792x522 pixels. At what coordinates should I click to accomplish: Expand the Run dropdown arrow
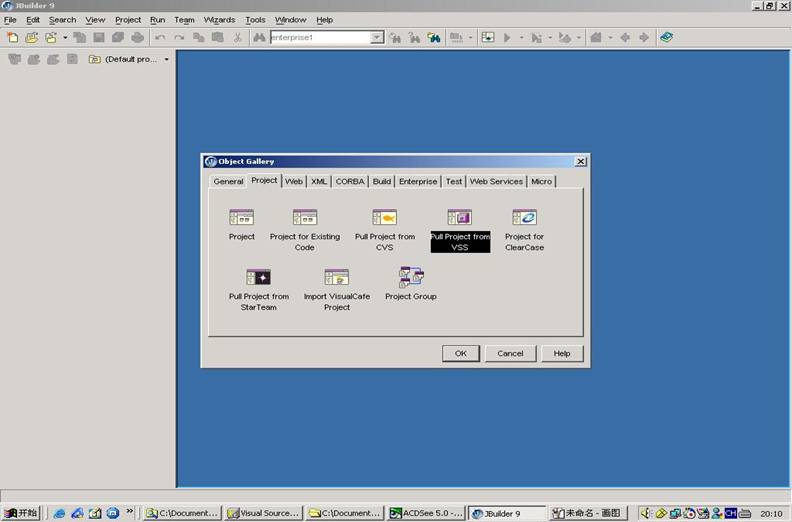(x=521, y=37)
